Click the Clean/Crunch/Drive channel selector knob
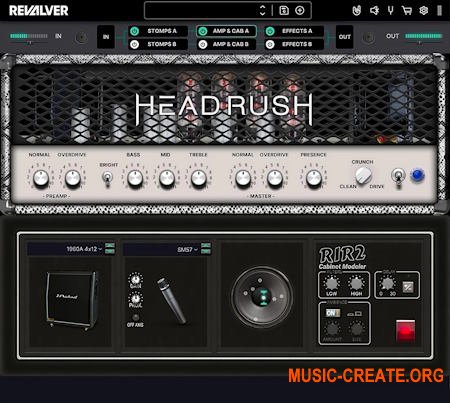The height and width of the screenshot is (403, 450). coord(363,175)
